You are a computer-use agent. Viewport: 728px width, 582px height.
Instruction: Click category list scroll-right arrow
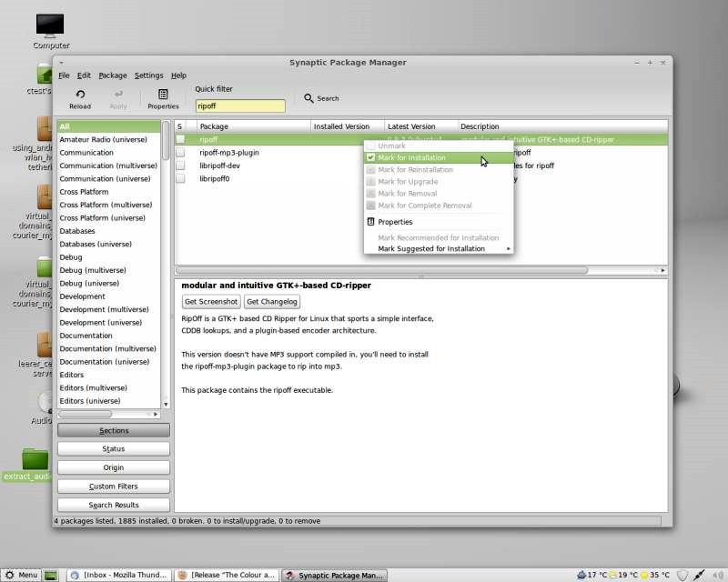click(156, 414)
